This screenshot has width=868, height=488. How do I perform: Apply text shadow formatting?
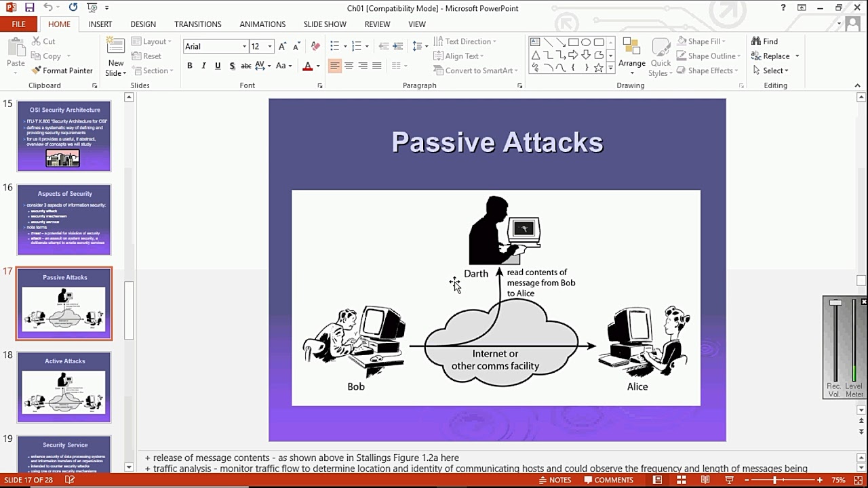coord(232,66)
